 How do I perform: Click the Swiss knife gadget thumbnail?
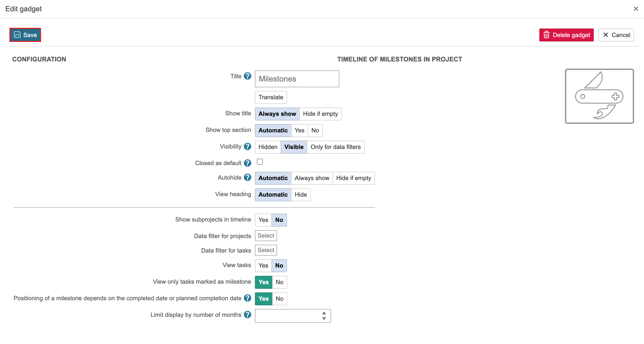tap(599, 96)
